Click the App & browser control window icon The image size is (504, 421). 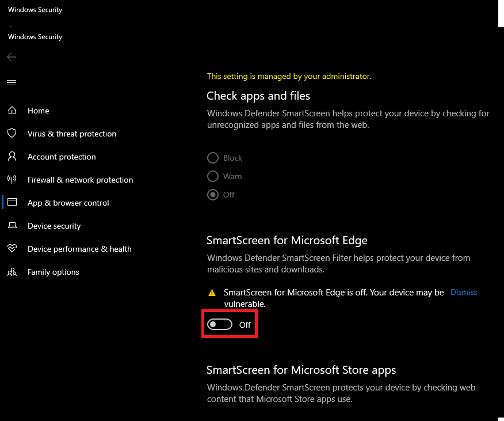pos(12,202)
